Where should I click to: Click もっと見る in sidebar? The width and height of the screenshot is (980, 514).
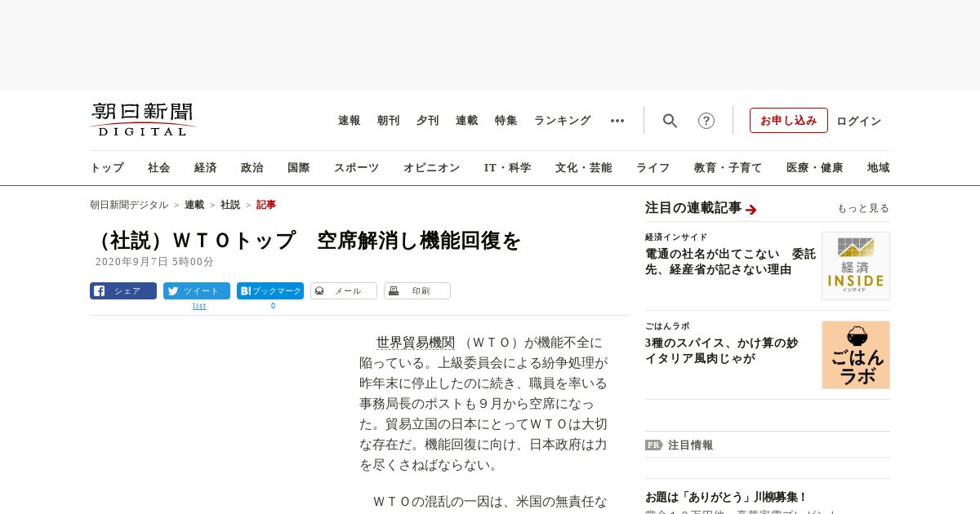(x=863, y=209)
